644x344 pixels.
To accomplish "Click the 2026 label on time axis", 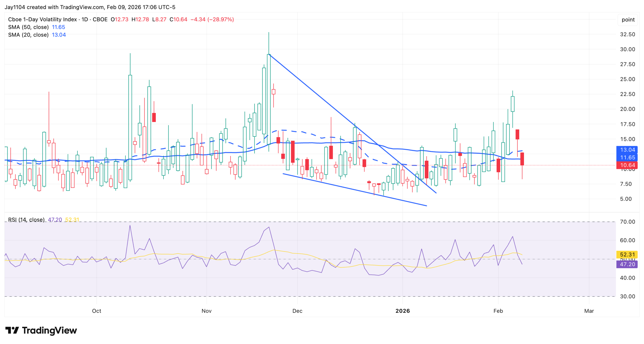I will 402,311.
